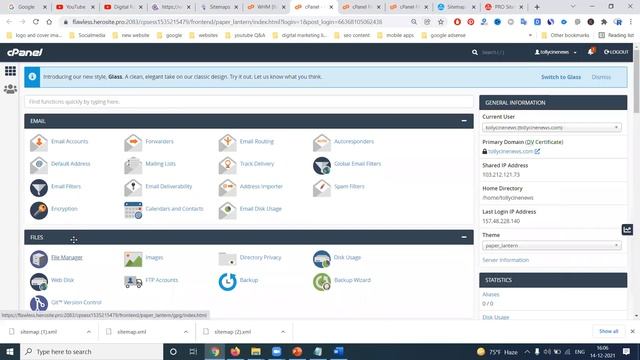Open the Images icon
The height and width of the screenshot is (360, 640).
click(x=133, y=259)
